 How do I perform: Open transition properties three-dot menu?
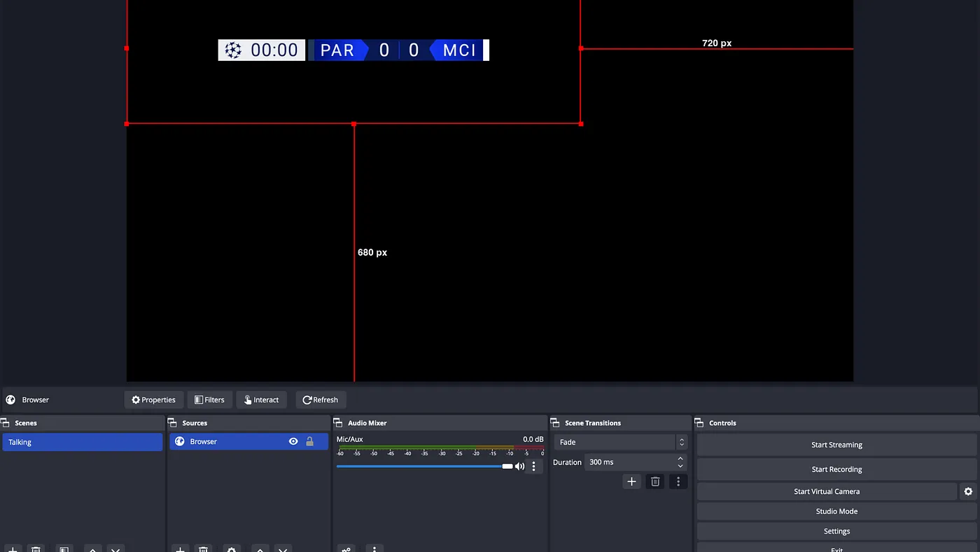(678, 481)
